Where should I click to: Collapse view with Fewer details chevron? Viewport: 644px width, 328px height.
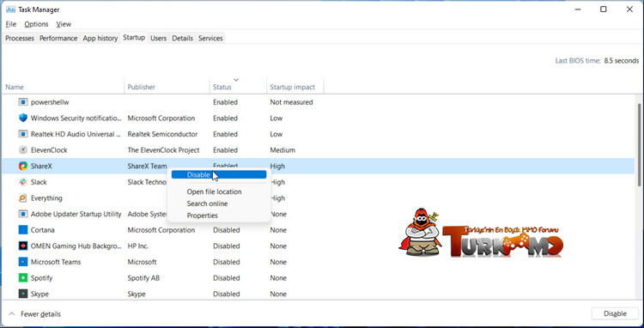(11, 314)
